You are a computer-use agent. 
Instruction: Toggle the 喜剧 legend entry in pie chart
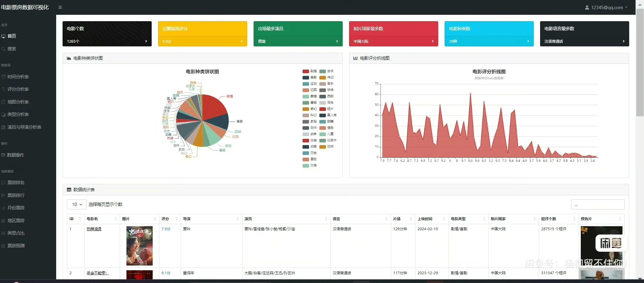tap(309, 77)
